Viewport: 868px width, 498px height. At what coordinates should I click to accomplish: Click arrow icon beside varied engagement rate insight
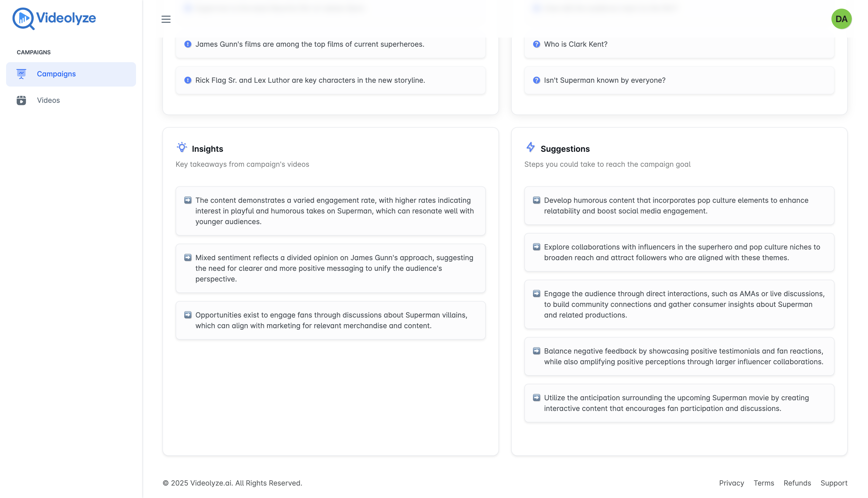point(188,200)
